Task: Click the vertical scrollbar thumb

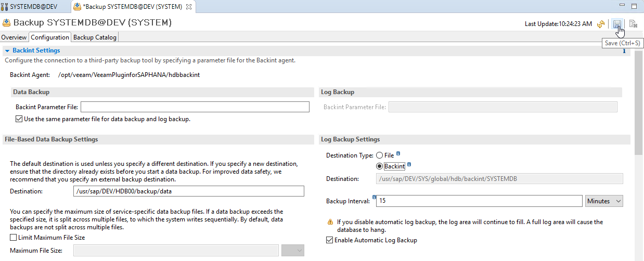Action: (638, 104)
